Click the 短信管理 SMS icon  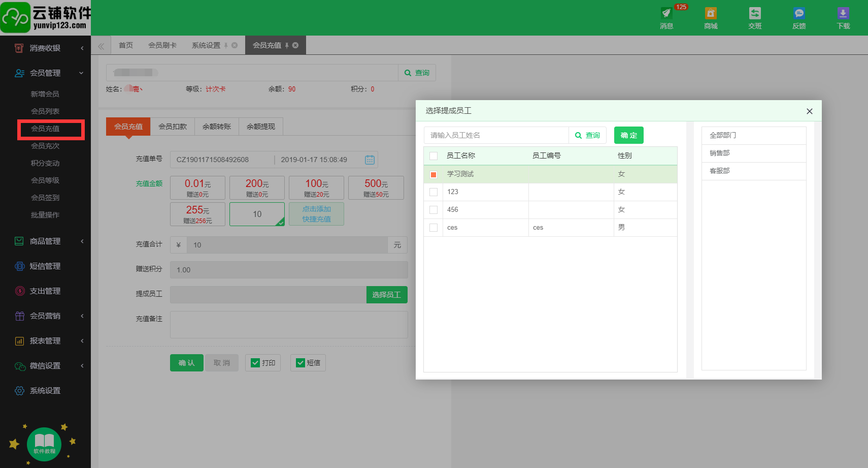(19, 266)
